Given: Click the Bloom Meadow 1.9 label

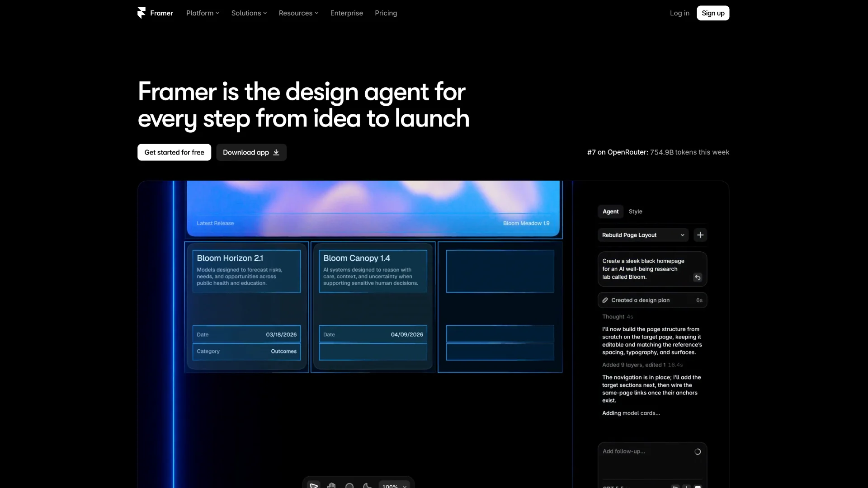Looking at the screenshot, I should (x=526, y=223).
